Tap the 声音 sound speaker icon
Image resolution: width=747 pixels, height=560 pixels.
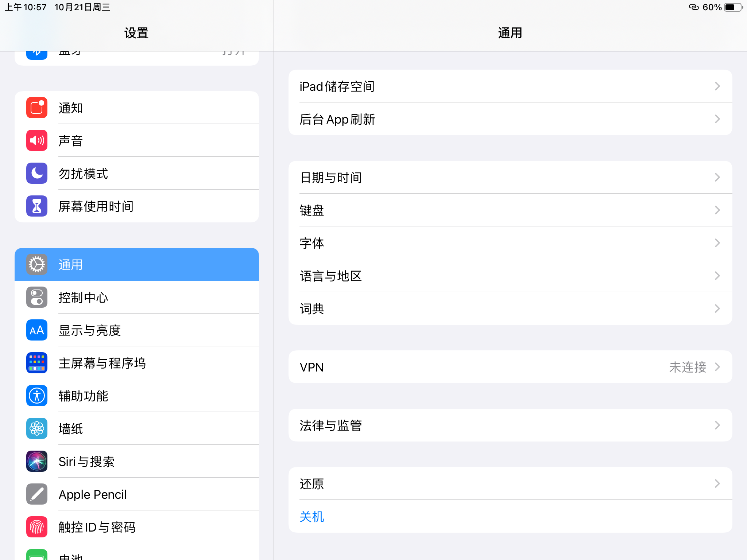[x=37, y=140]
